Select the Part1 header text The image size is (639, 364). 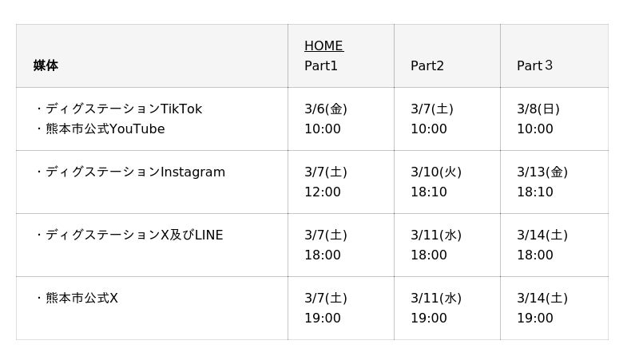321,66
